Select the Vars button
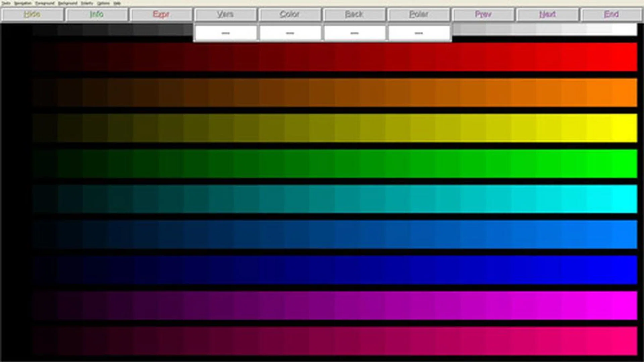 pyautogui.click(x=225, y=14)
